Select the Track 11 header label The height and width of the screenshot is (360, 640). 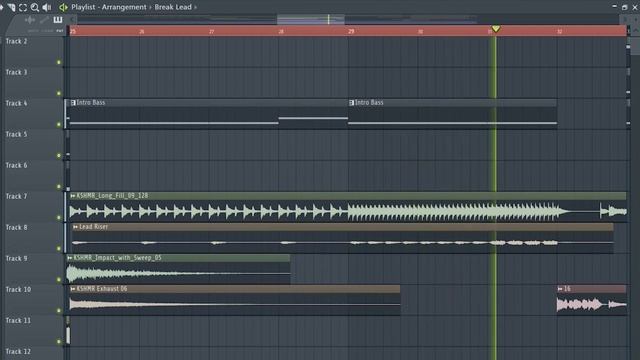[18, 320]
